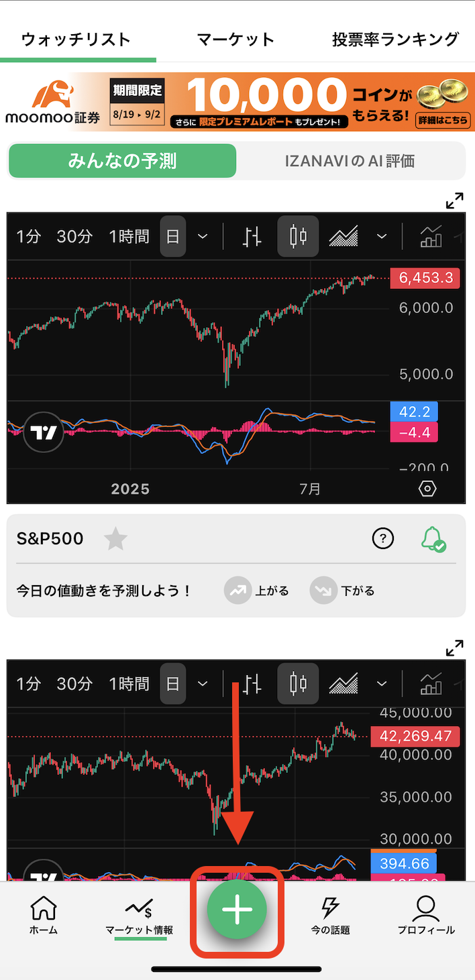
Task: Tap the green plus add button
Action: [237, 910]
